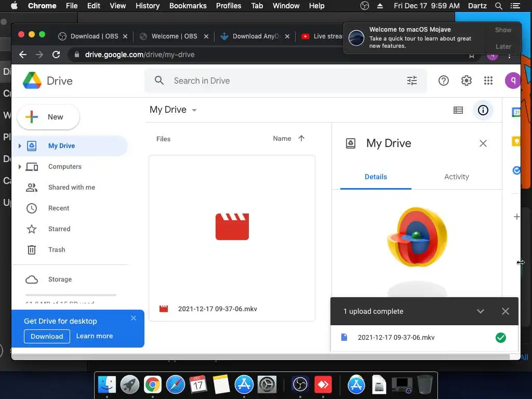
Task: Expand Computers tree arrow
Action: 20,167
